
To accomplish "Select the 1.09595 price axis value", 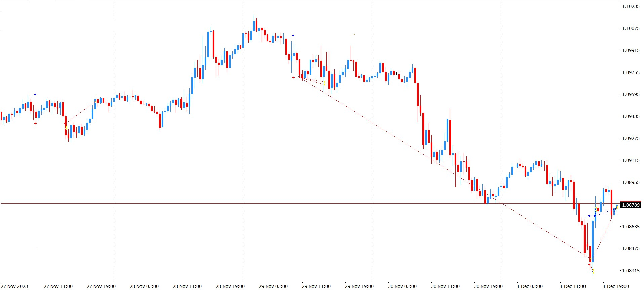I will point(631,94).
